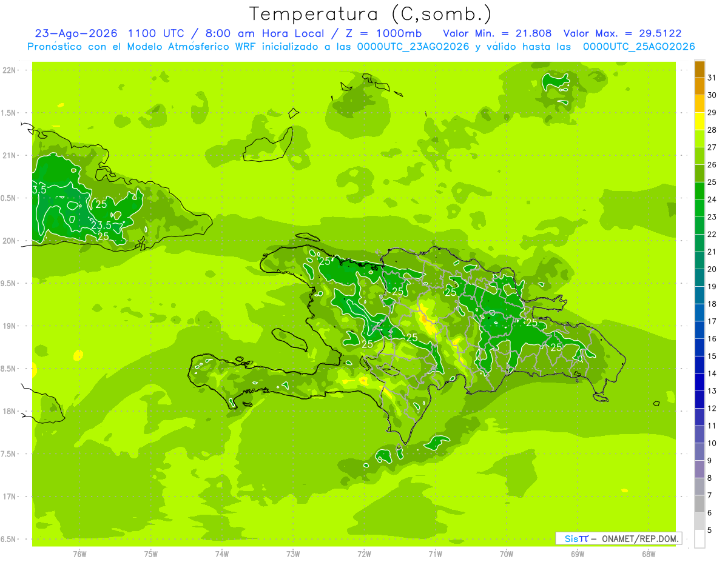Pick the dark blue swatch between 12 and 13

point(699,400)
